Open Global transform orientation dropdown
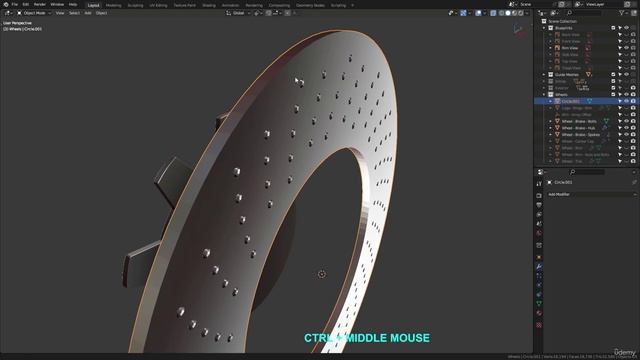 coord(238,13)
